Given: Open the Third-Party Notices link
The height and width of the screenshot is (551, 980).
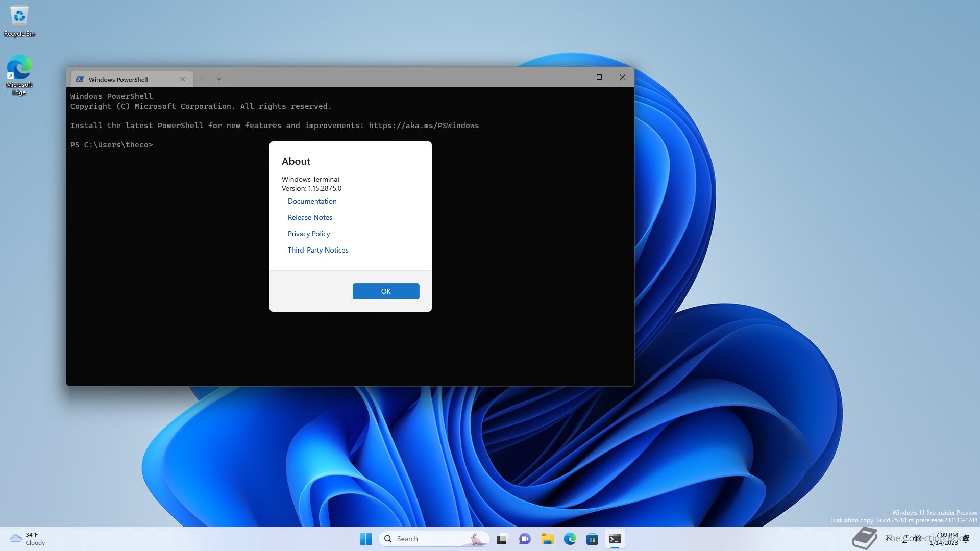Looking at the screenshot, I should pyautogui.click(x=318, y=250).
